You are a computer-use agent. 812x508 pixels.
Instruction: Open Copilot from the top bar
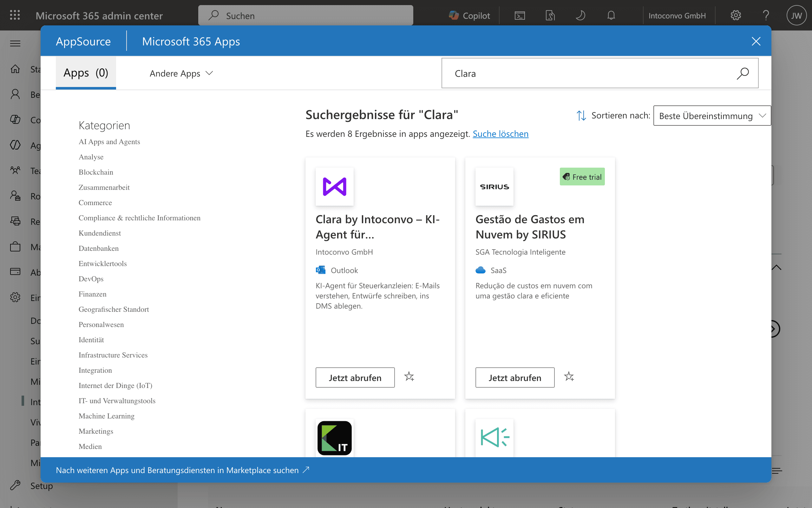(469, 16)
